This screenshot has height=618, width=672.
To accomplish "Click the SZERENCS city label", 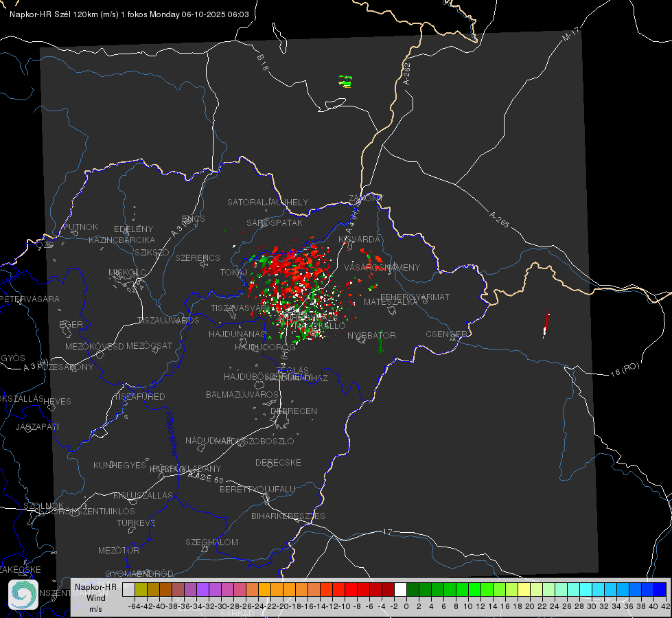I will point(198,257).
